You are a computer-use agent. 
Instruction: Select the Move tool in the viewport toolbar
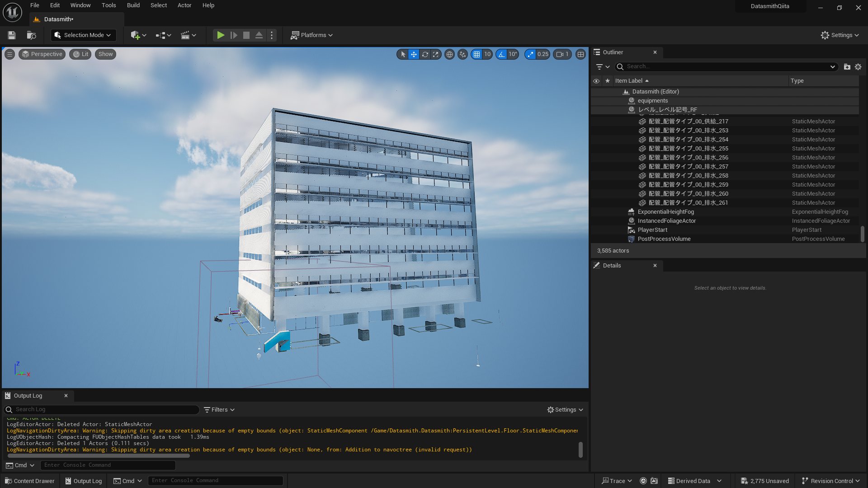tap(414, 54)
